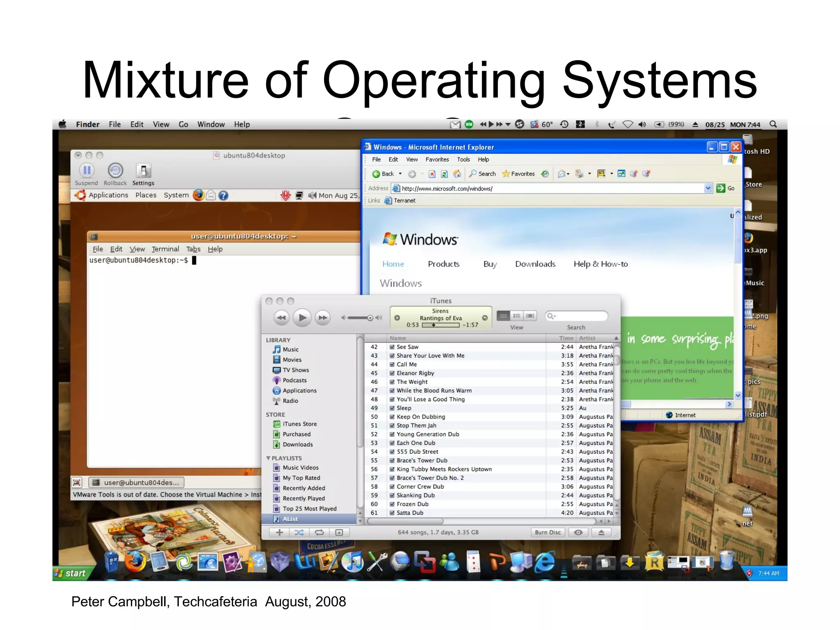Click the iTunes search field
The width and height of the screenshot is (840, 630).
(x=576, y=316)
